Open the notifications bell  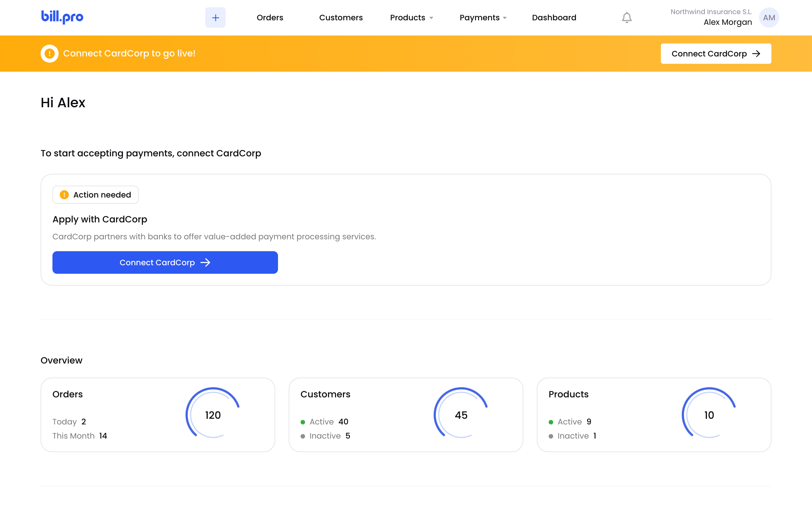point(626,17)
